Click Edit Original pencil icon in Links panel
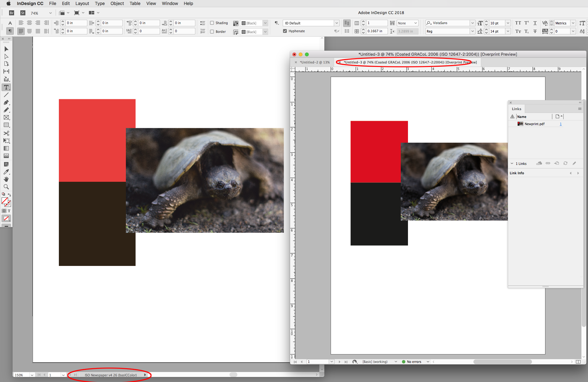 click(x=574, y=163)
